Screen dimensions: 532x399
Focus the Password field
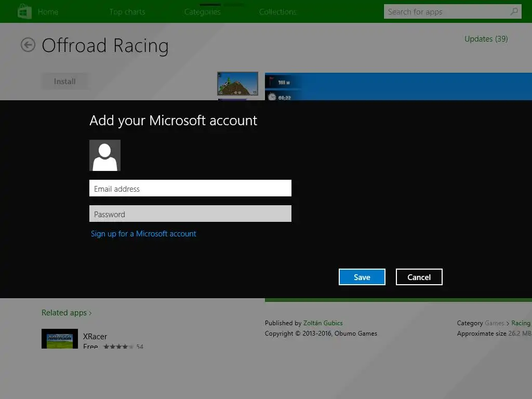coord(190,214)
